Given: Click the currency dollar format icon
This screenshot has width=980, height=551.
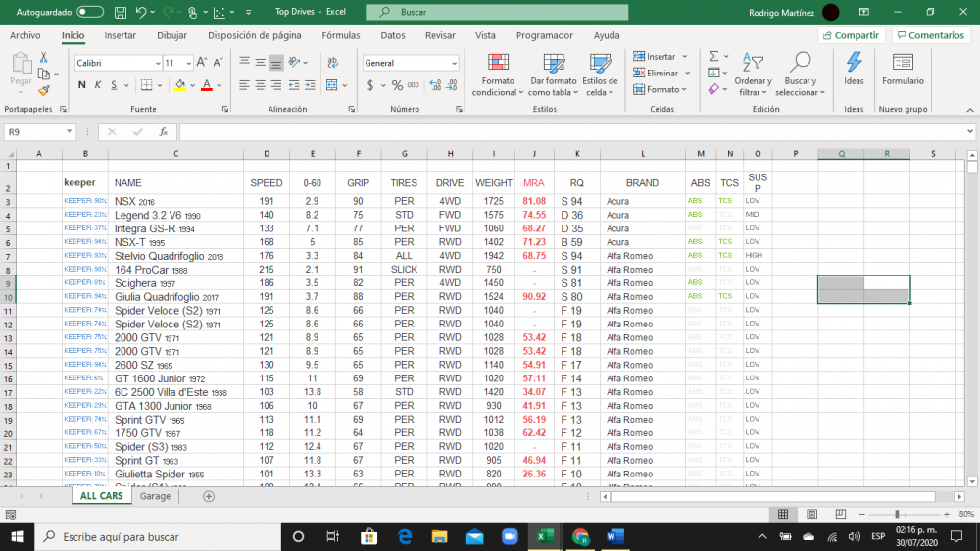Looking at the screenshot, I should tap(370, 85).
